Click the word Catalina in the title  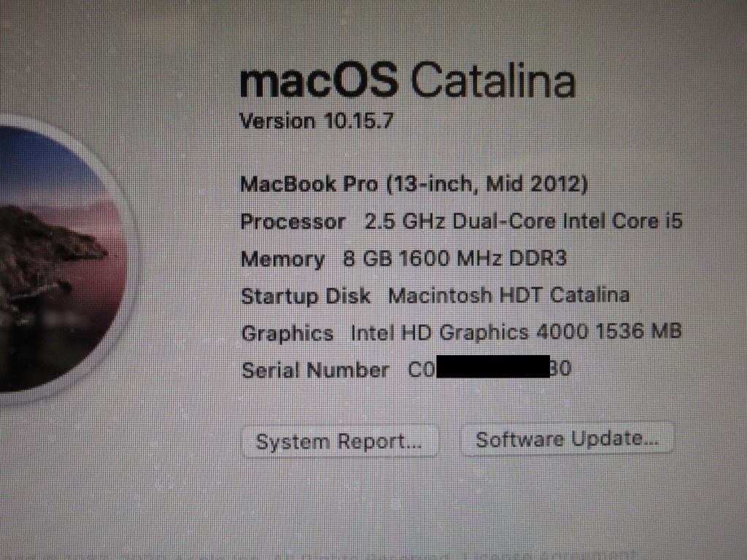[493, 80]
